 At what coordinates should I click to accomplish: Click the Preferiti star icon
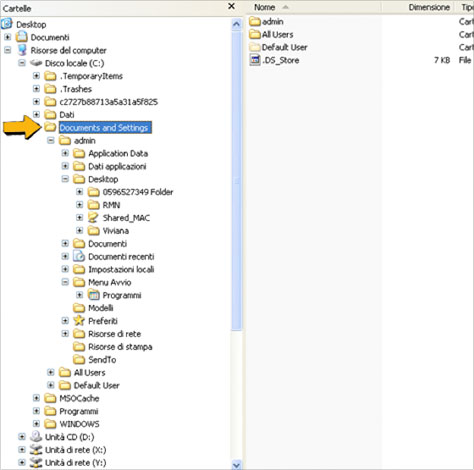79,321
